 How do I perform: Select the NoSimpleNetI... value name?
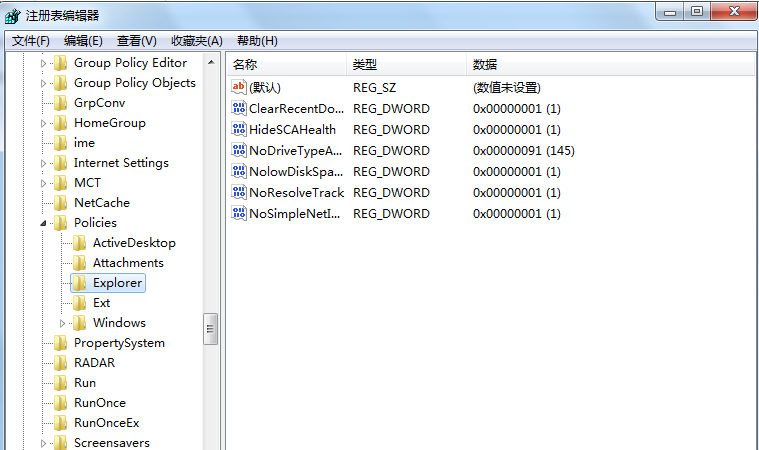pyautogui.click(x=295, y=214)
